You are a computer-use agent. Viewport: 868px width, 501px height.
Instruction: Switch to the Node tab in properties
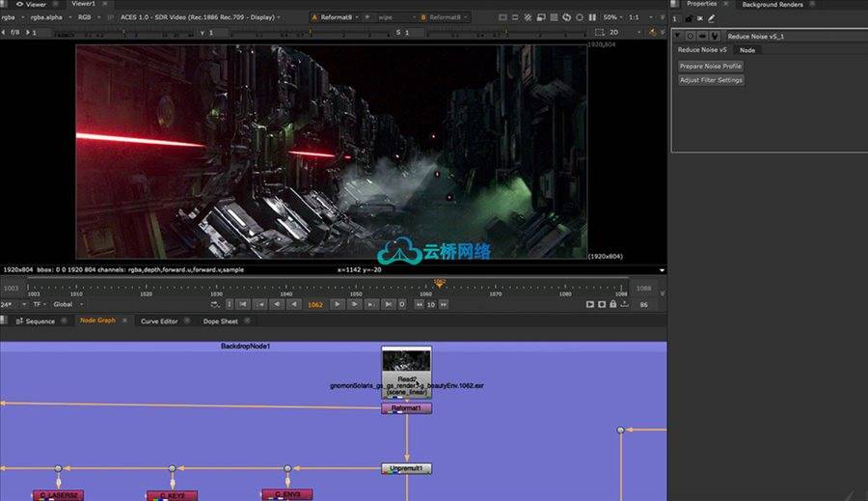[747, 50]
